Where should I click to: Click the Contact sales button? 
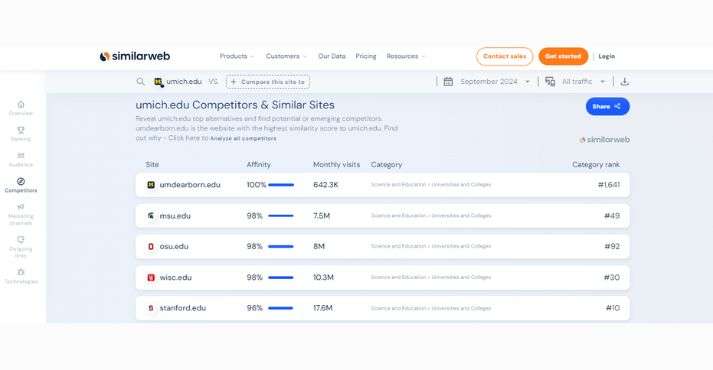coord(504,56)
